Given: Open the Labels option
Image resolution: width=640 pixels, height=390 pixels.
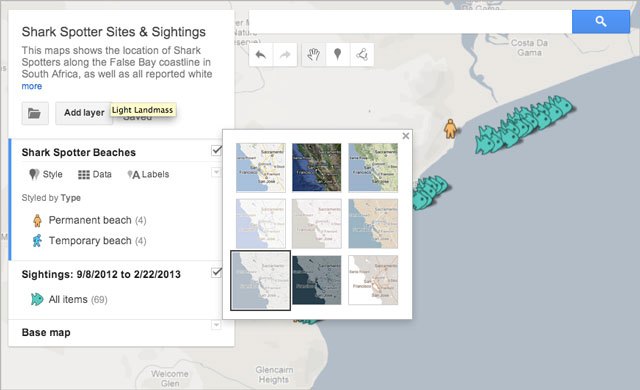Looking at the screenshot, I should 148,175.
